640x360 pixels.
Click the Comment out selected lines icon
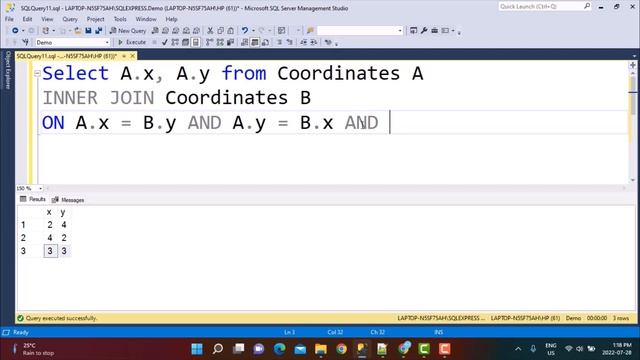(x=280, y=42)
